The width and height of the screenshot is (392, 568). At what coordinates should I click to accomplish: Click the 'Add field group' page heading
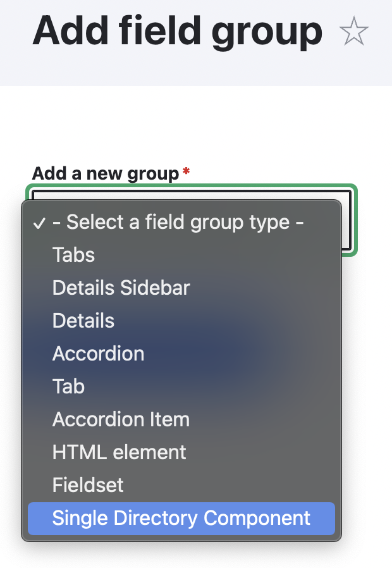pos(178,31)
